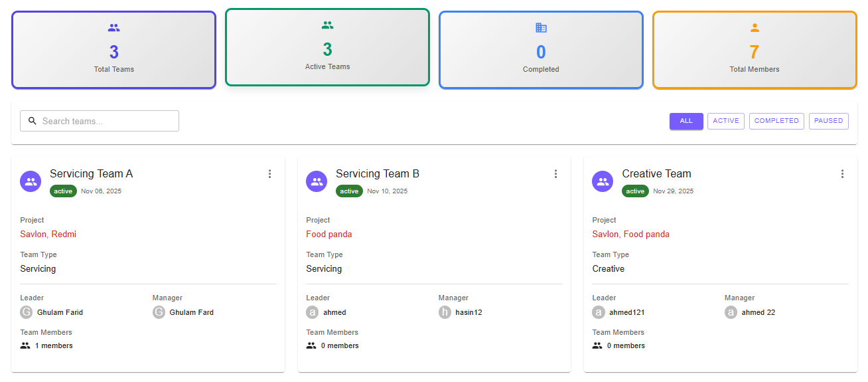Click the Total Members person icon
Viewport: 868px width, 382px height.
[755, 28]
